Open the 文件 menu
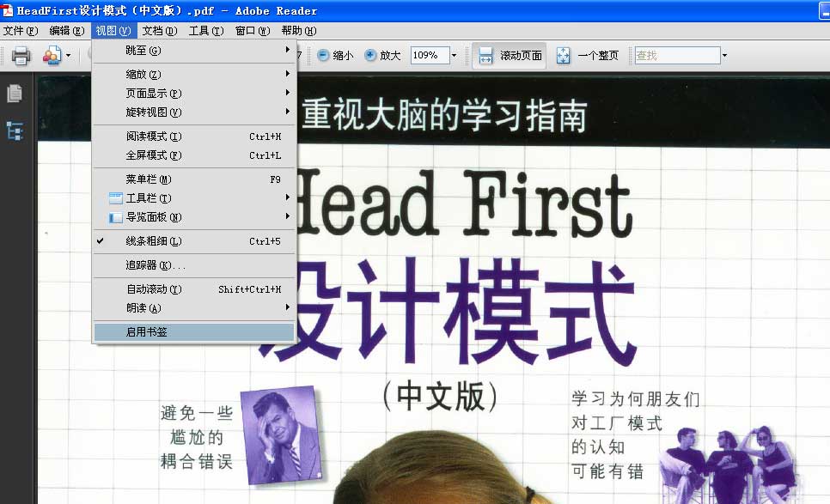Viewport: 830px width, 504px height. (x=21, y=31)
